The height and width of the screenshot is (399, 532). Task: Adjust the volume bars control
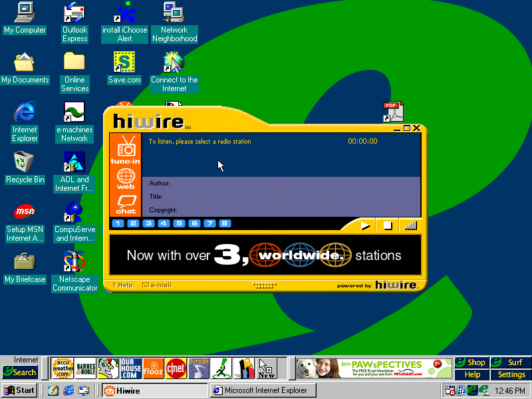[x=410, y=225]
